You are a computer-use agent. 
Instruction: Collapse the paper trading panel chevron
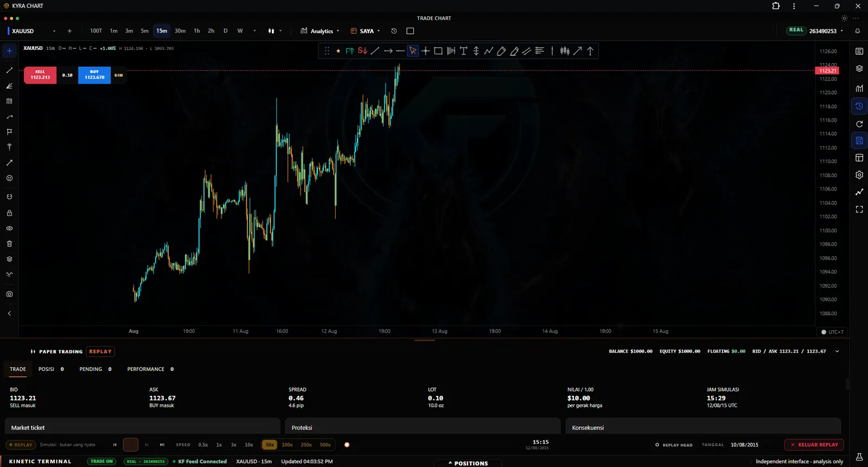click(837, 351)
